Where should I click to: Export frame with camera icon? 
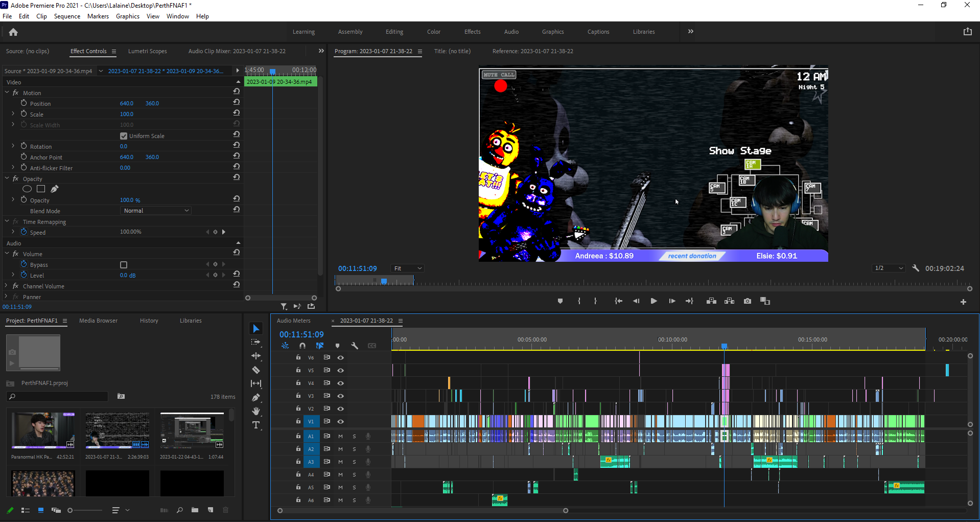[x=748, y=301]
